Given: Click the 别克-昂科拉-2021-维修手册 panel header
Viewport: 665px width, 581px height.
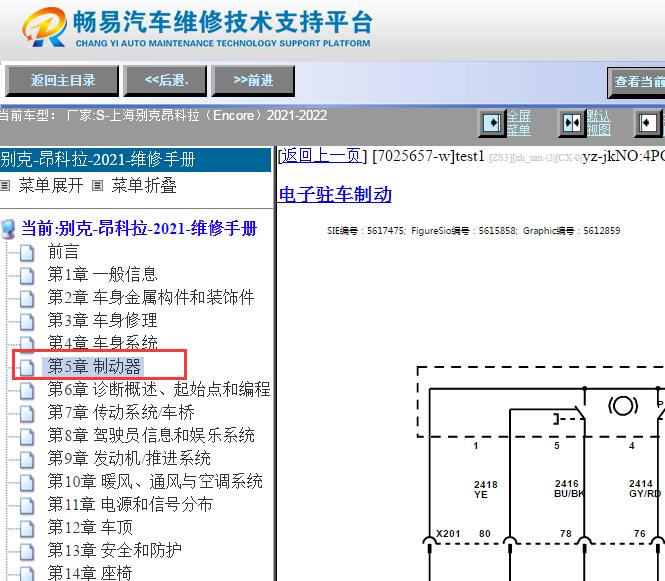Looking at the screenshot, I should click(x=135, y=159).
